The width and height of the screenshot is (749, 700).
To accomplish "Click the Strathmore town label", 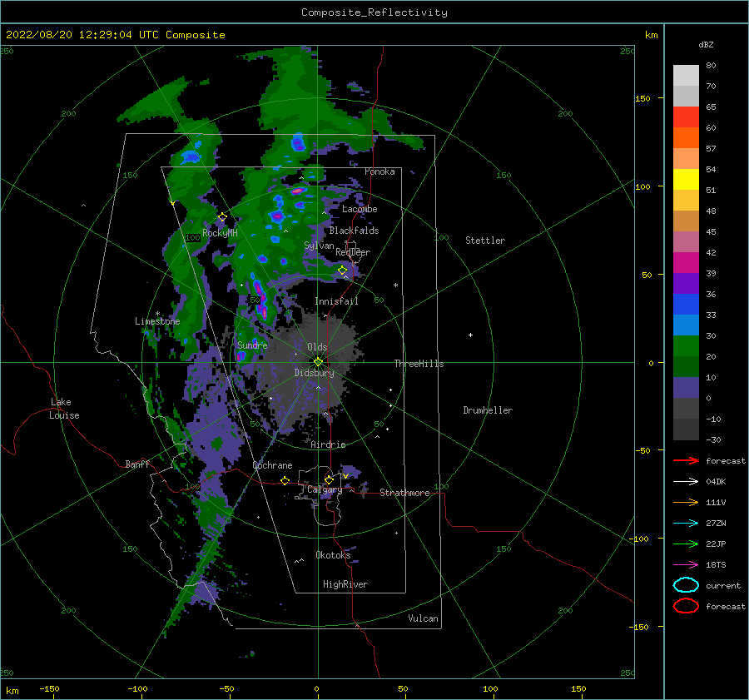I will coord(404,493).
